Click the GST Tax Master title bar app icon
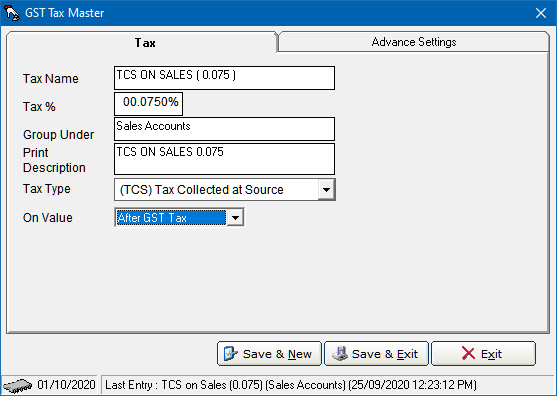557x396 pixels. click(x=11, y=13)
